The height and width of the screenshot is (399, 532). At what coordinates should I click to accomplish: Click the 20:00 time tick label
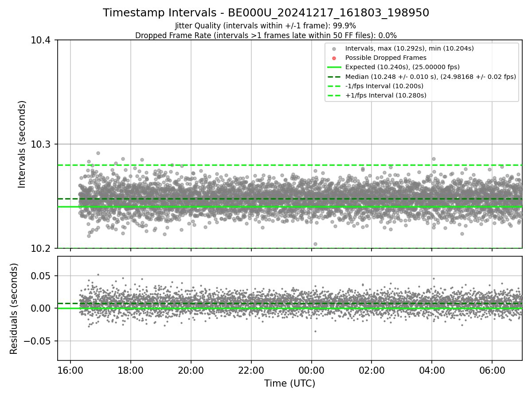191,371
